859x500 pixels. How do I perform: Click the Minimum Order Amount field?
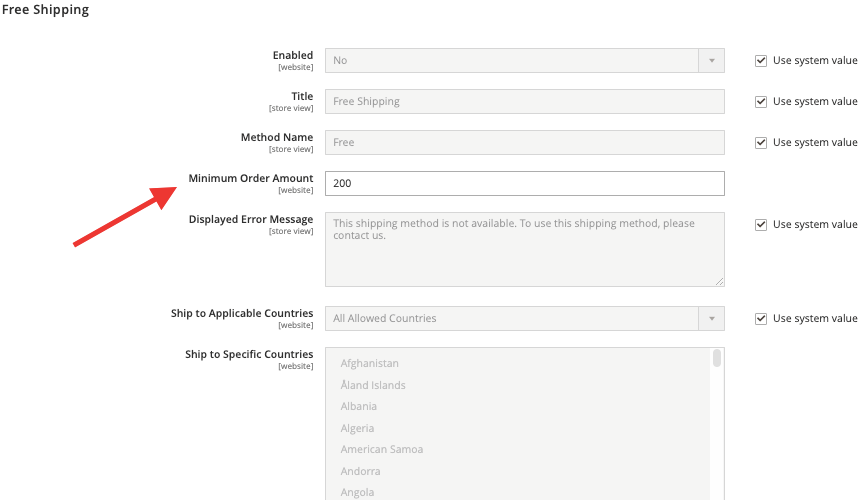point(525,183)
